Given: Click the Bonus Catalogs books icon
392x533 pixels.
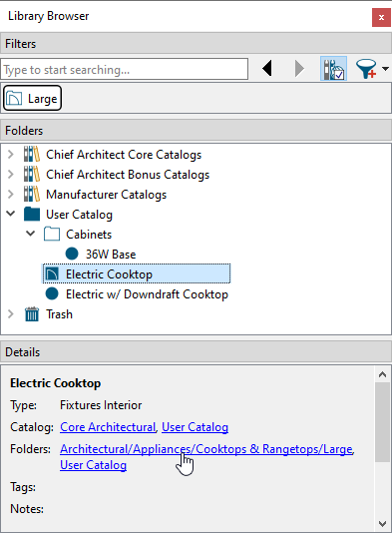Looking at the screenshot, I should tap(32, 174).
